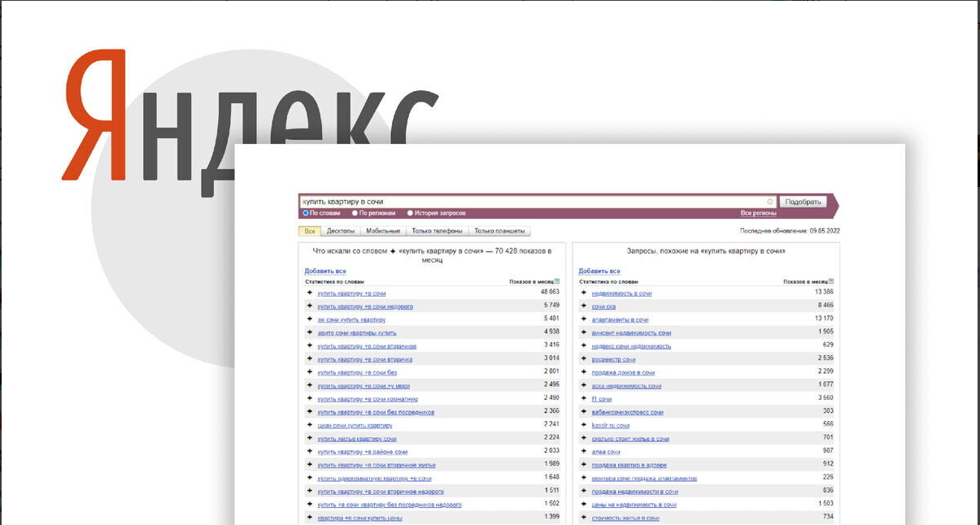Click plus icon next to 'циан сочи купить квартиру'
Viewport: 980px width, 525px height.
coord(310,425)
